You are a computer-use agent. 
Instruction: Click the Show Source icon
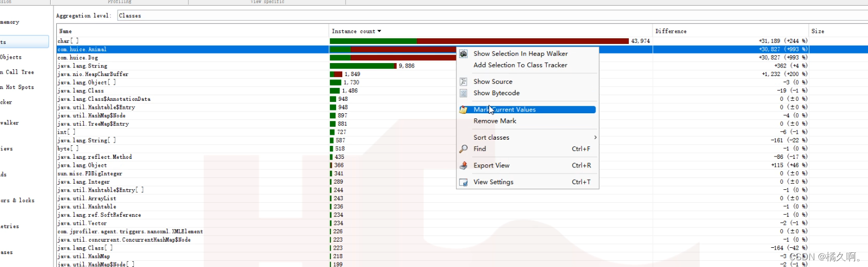[x=463, y=82]
